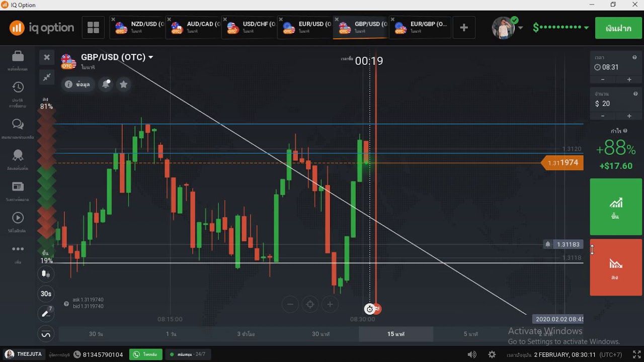Open drawing tools pencil icon
This screenshot has height=362, width=644.
46,313
